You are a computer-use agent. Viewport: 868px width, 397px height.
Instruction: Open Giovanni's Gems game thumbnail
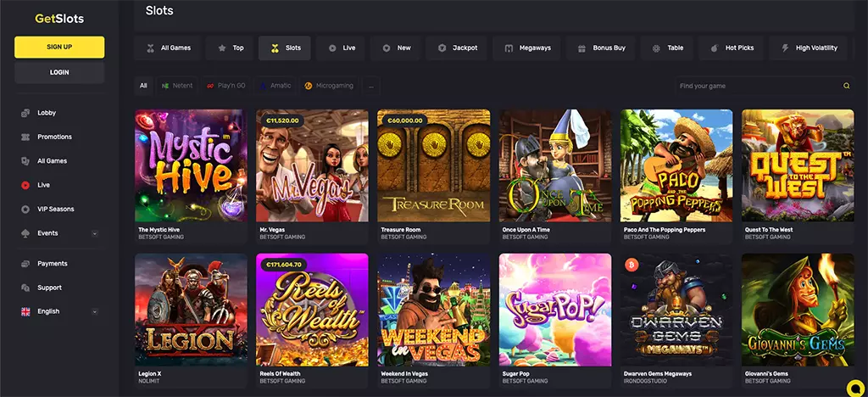point(798,310)
